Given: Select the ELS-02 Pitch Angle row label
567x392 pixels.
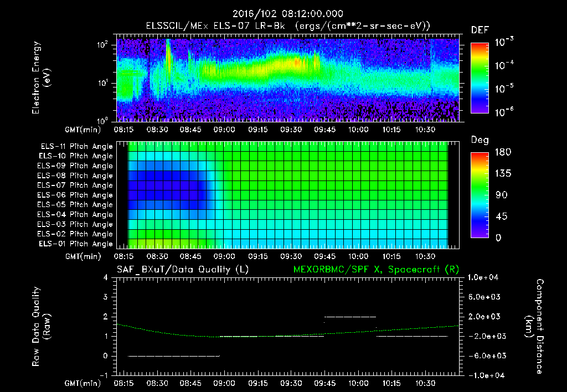Looking at the screenshot, I should [x=75, y=234].
